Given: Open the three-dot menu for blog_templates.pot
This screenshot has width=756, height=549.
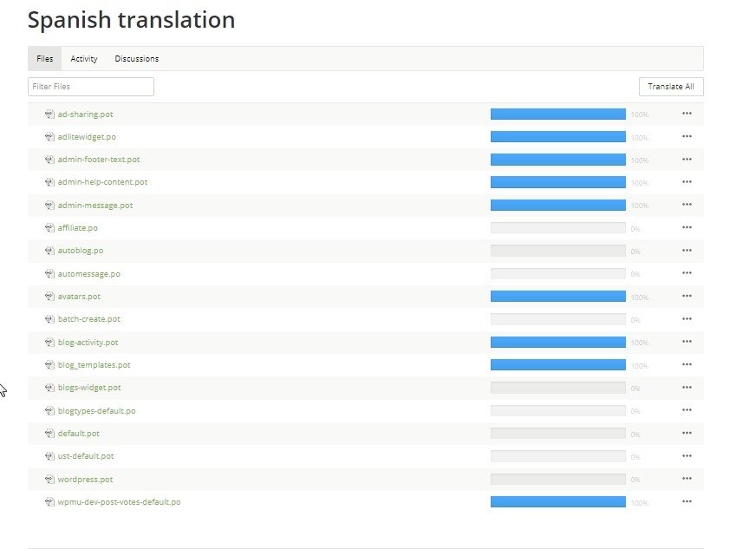Looking at the screenshot, I should [x=687, y=364].
